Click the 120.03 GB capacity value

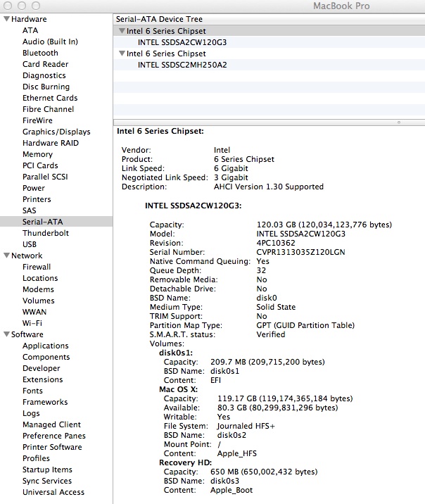click(324, 225)
